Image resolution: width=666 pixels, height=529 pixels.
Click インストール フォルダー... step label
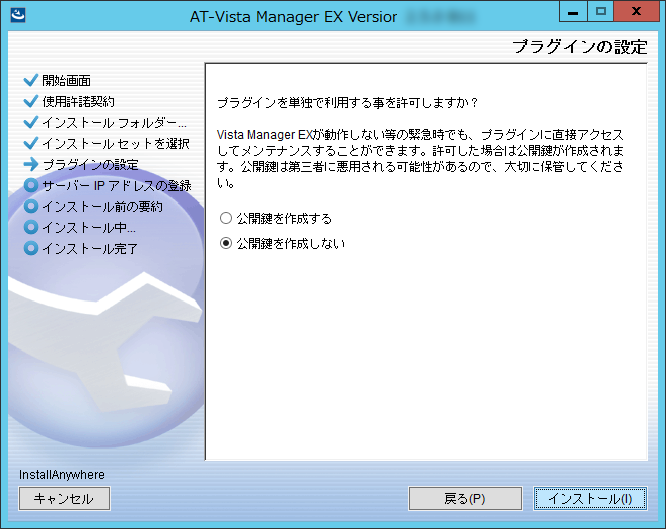(x=114, y=123)
